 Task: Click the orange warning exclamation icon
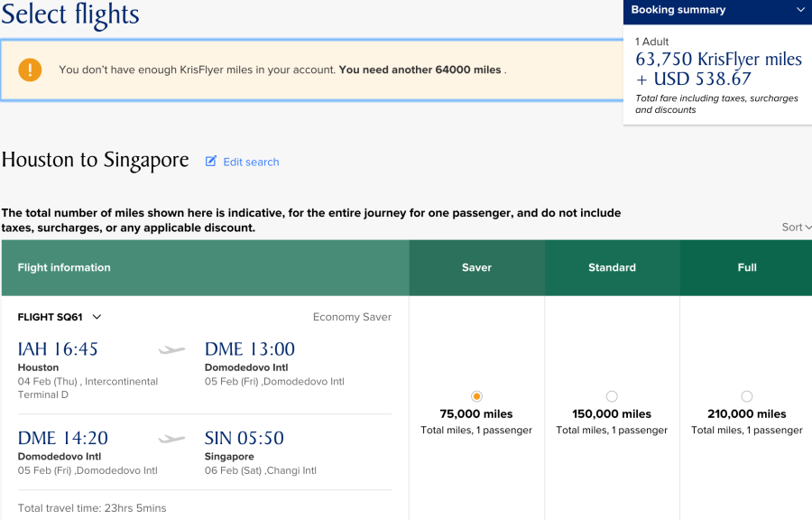(31, 70)
